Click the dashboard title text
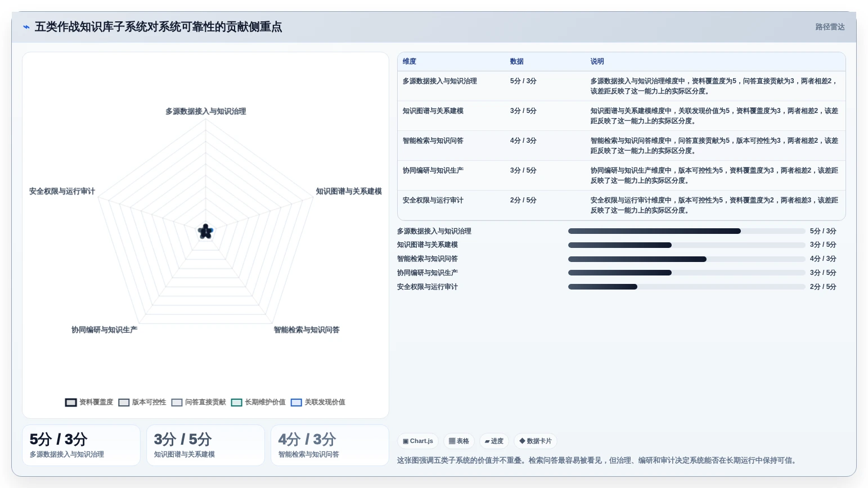 pos(158,27)
